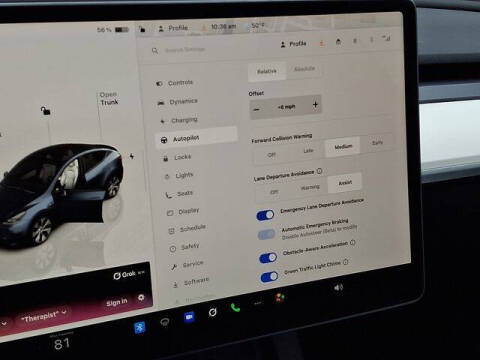Click the car icon beside Dynamics
This screenshot has width=480, height=360.
(x=161, y=103)
